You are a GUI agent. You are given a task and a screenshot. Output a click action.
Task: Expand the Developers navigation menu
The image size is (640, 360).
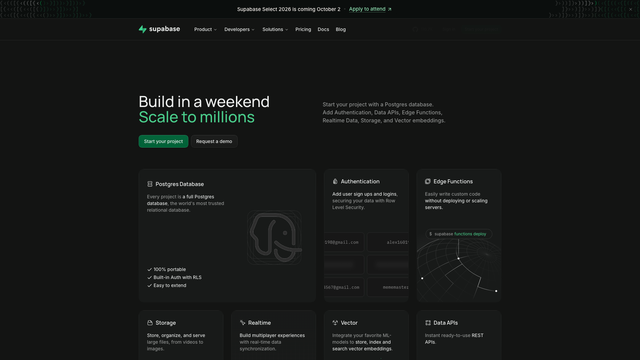(239, 29)
